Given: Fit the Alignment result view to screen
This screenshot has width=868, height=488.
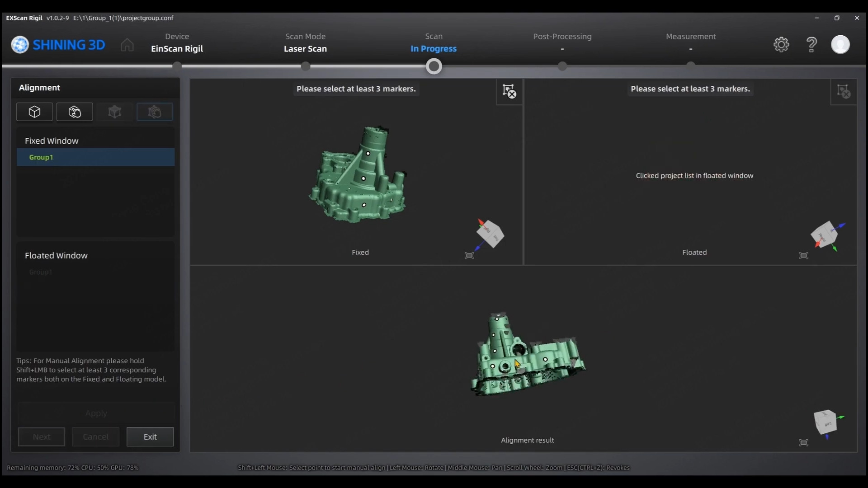Looking at the screenshot, I should (x=803, y=443).
